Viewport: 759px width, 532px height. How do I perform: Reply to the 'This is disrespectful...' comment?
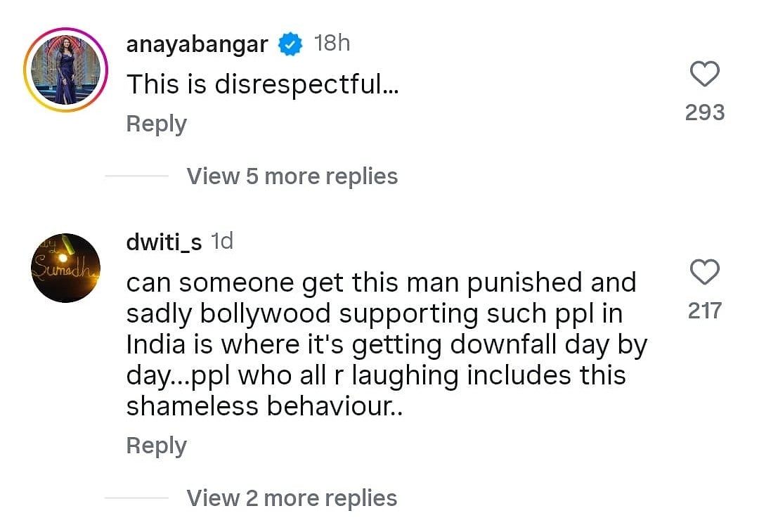pos(156,124)
